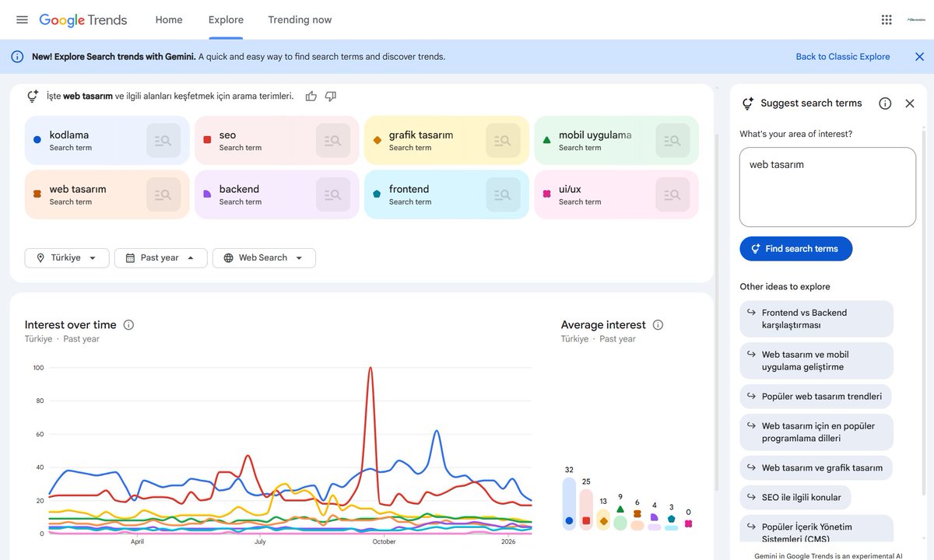Viewport: 934px width, 560px height.
Task: Open the Web Search category dropdown
Action: [264, 257]
